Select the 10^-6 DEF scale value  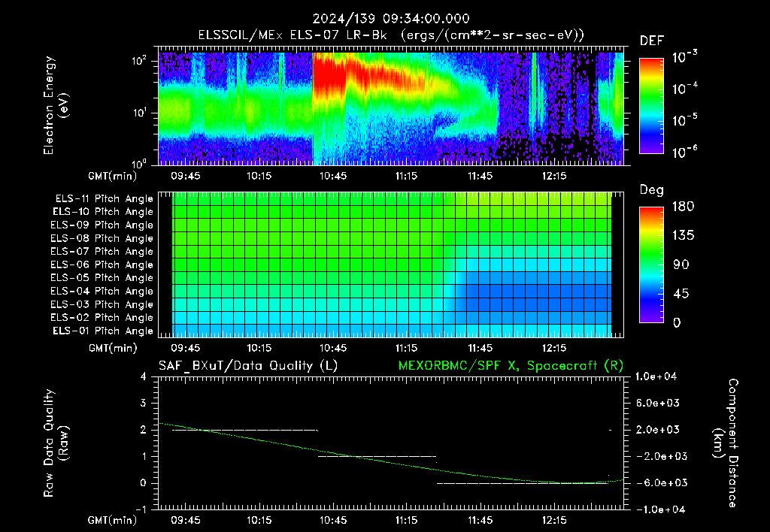pos(684,152)
